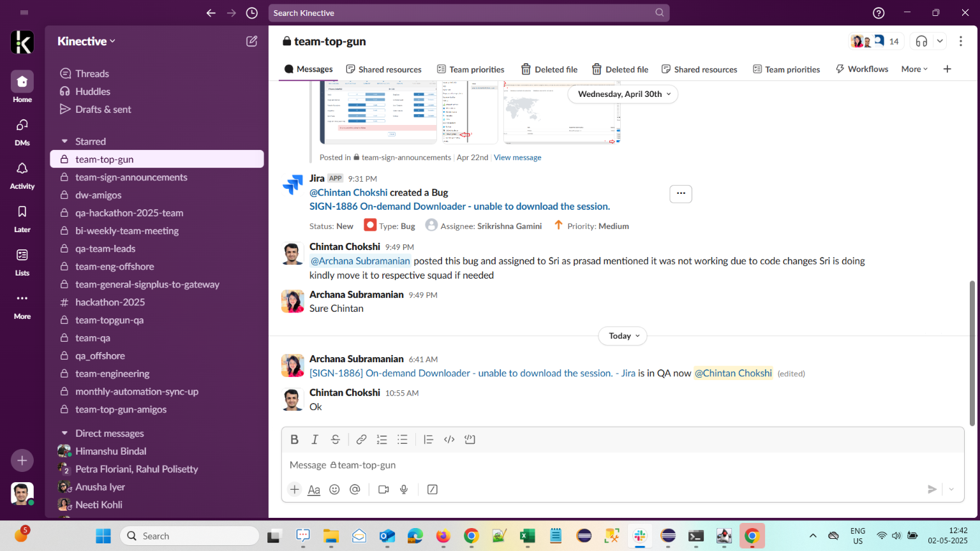The image size is (980, 551).
Task: Open the Wednesday, April 30th date dropdown
Action: (623, 94)
